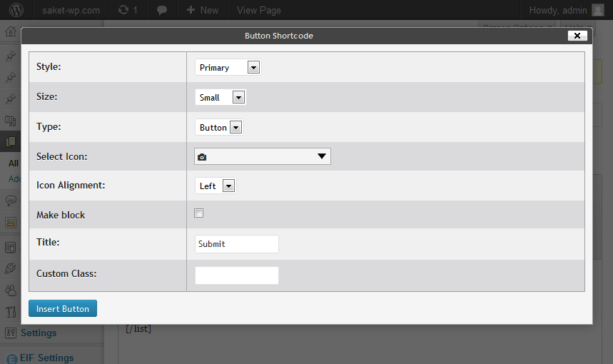The width and height of the screenshot is (613, 364).
Task: Open the Style dropdown showing Primary
Action: [x=228, y=67]
